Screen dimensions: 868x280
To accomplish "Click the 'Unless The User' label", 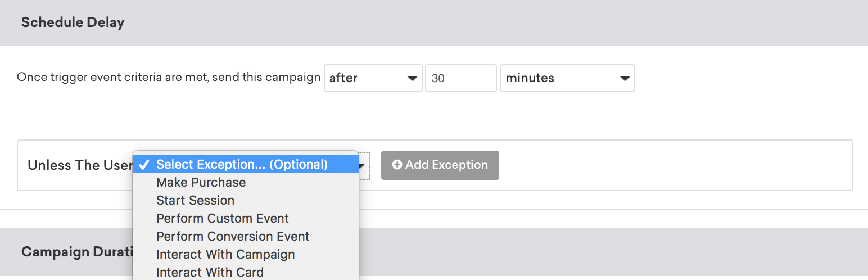I will (x=79, y=165).
